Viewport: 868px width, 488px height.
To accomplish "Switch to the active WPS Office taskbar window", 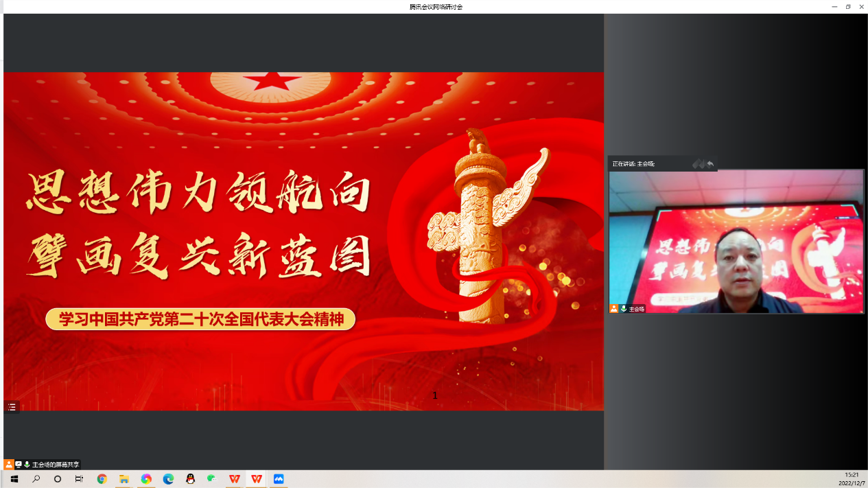I will coord(257,479).
